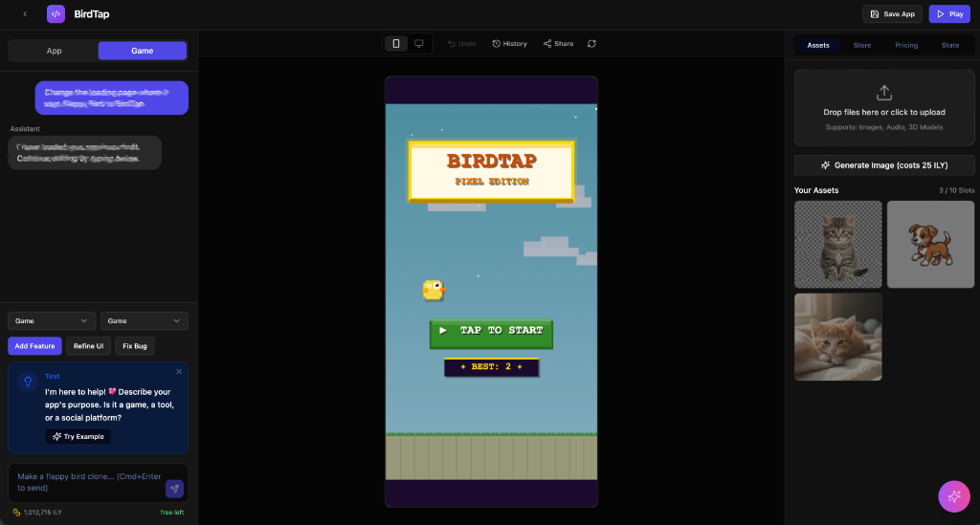Image resolution: width=980 pixels, height=525 pixels.
Task: Select the tabby kitten asset thumbnail
Action: (x=837, y=244)
